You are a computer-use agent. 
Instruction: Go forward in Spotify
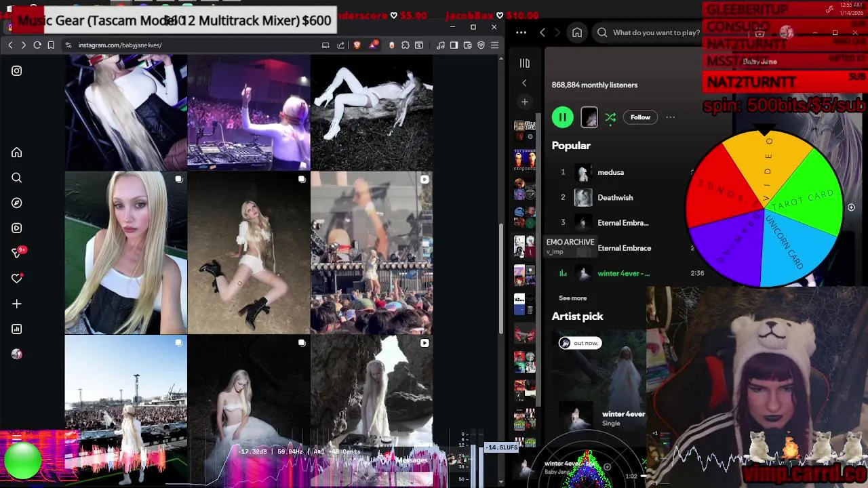click(557, 33)
